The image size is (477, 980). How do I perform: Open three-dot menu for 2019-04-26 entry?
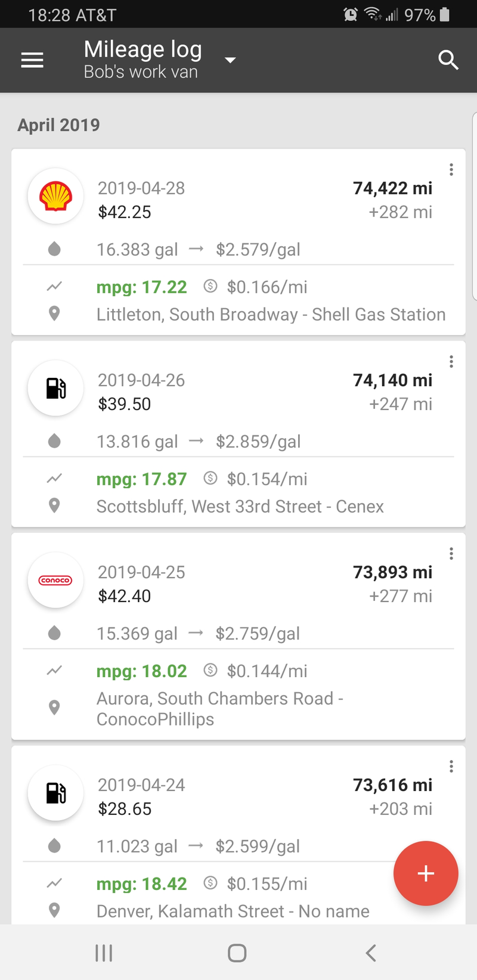pyautogui.click(x=451, y=362)
